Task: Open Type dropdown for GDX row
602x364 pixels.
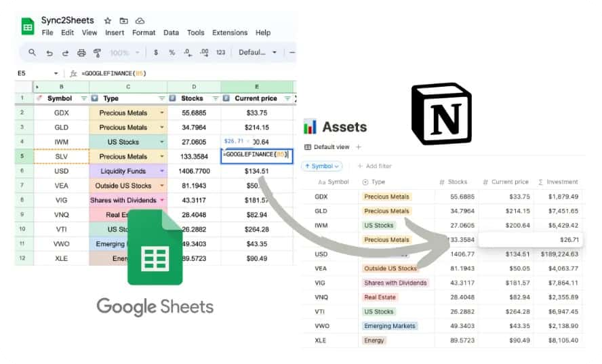Action: (161, 113)
